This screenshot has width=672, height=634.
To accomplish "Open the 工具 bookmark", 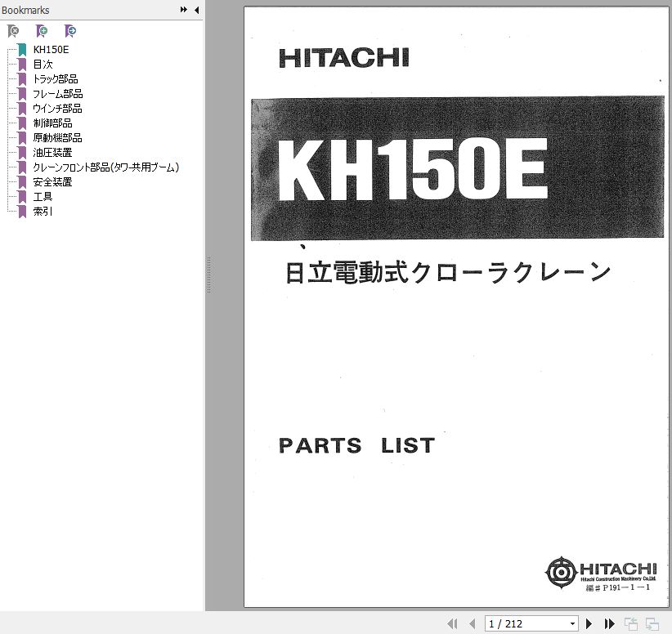I will click(x=43, y=197).
